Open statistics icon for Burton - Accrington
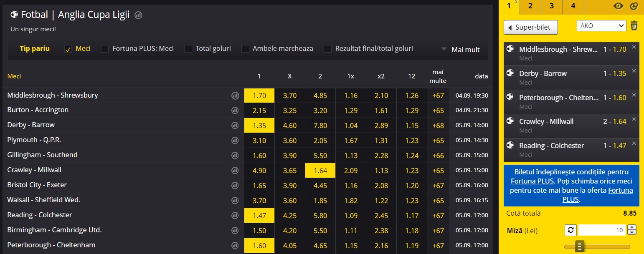 click(x=235, y=111)
